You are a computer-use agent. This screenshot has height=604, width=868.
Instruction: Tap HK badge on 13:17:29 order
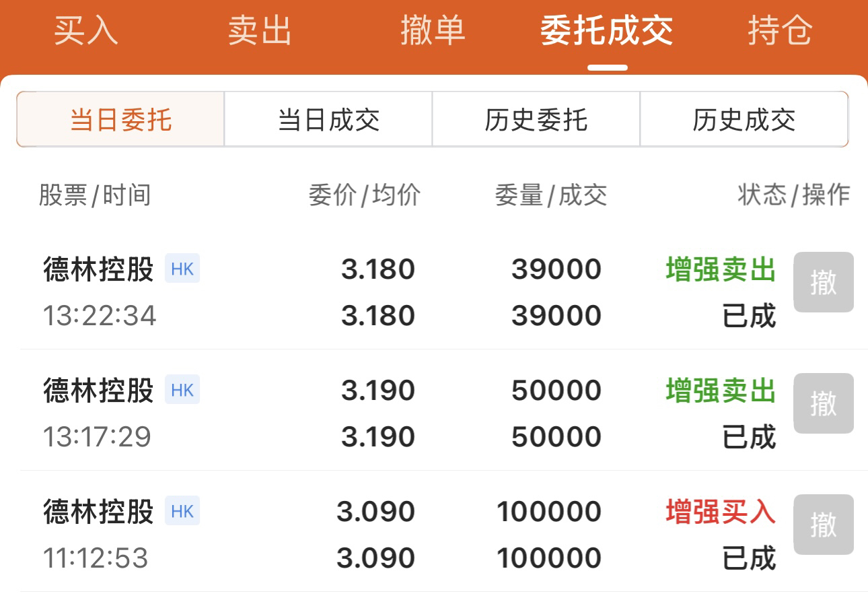point(182,391)
